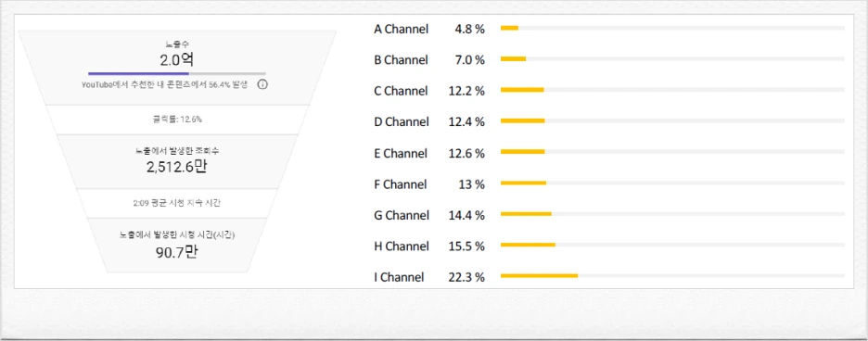Select the F Channel label
868x341 pixels.
click(x=401, y=183)
